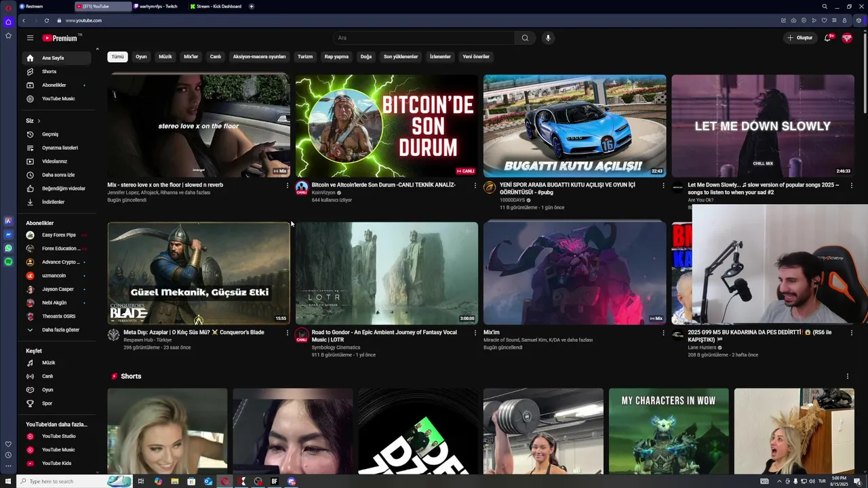Expand Daha fazla göster subscriptions
Image resolution: width=868 pixels, height=488 pixels.
[x=57, y=330]
